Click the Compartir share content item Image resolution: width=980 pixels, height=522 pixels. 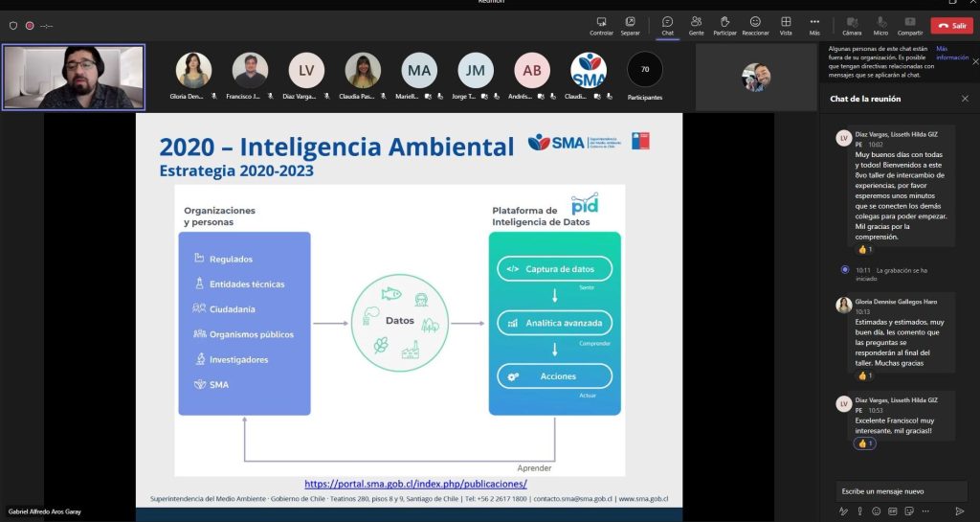click(909, 25)
